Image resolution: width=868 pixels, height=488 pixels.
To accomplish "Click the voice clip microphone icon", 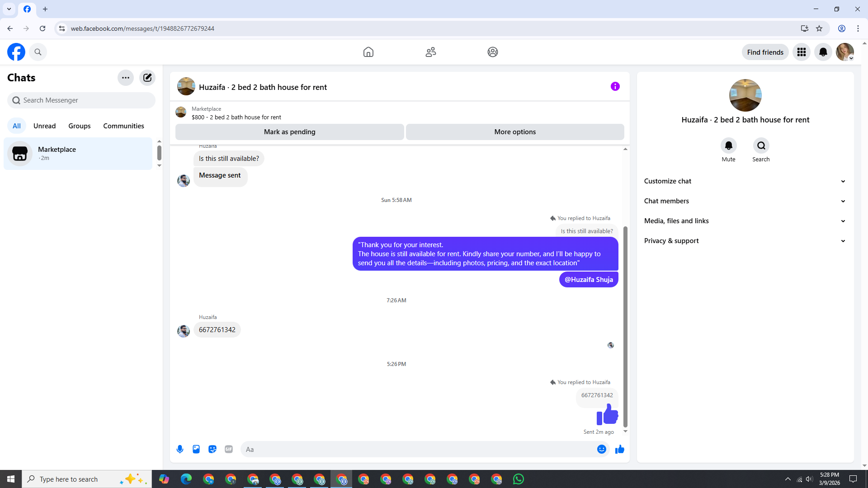I will (180, 449).
